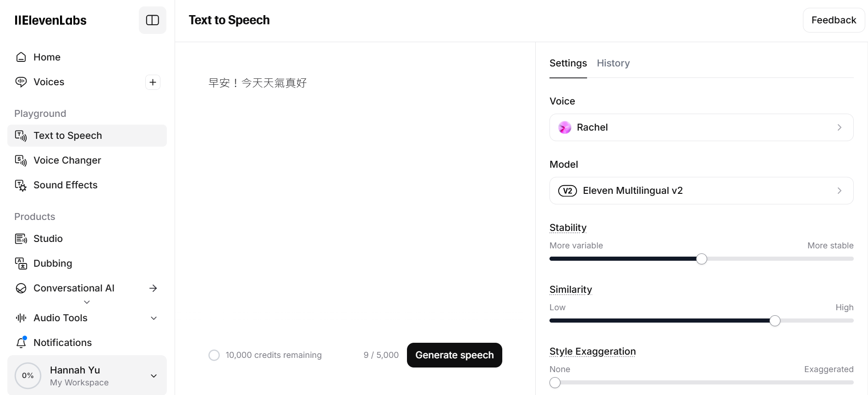Click the Conversational AI arrow
868x395 pixels.
point(154,288)
